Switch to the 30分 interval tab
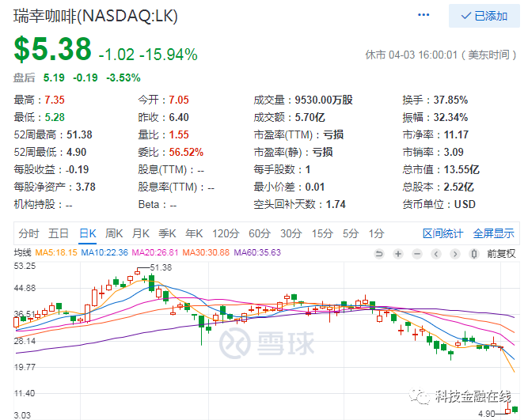Image resolution: width=528 pixels, height=420 pixels. tap(291, 233)
